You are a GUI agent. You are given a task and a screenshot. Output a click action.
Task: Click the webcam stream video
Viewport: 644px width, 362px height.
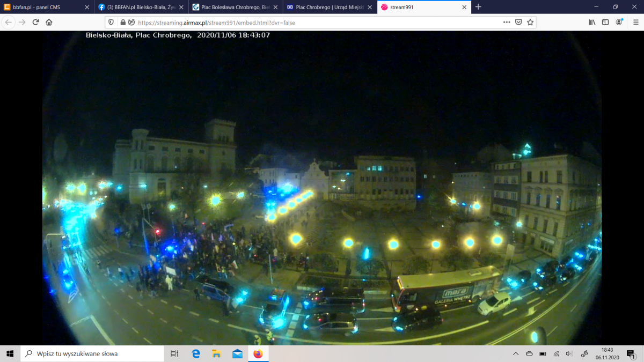[322, 188]
